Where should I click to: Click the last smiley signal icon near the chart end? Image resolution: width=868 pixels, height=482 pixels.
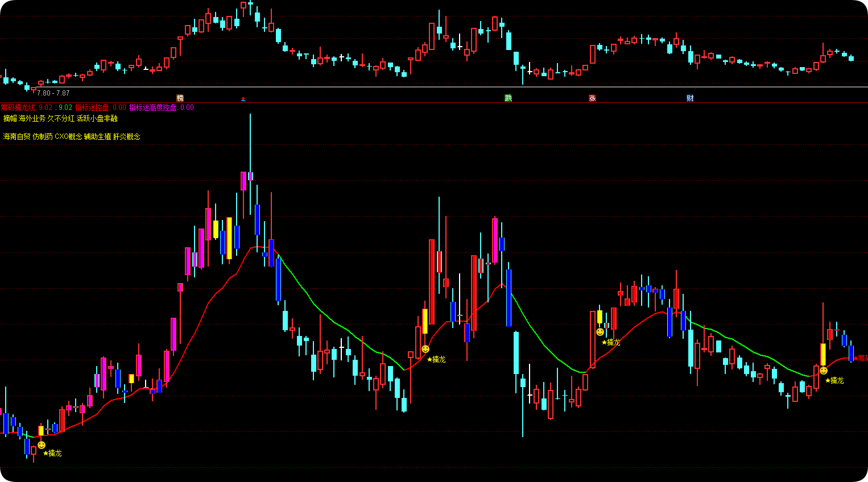pyautogui.click(x=824, y=371)
